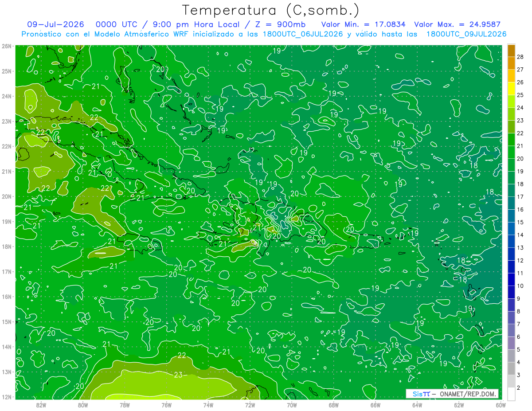Click the 26N latitude axis label

(x=7, y=46)
